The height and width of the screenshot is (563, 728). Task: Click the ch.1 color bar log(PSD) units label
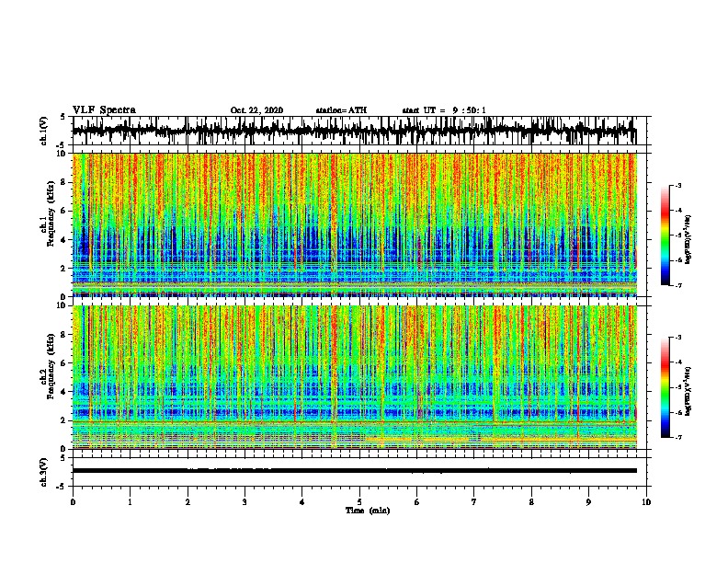[x=688, y=239]
